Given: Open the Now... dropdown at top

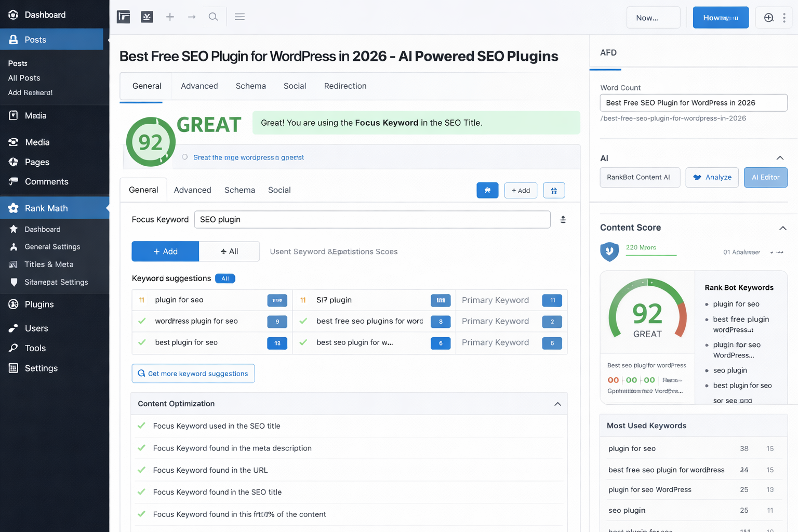Looking at the screenshot, I should (653, 18).
